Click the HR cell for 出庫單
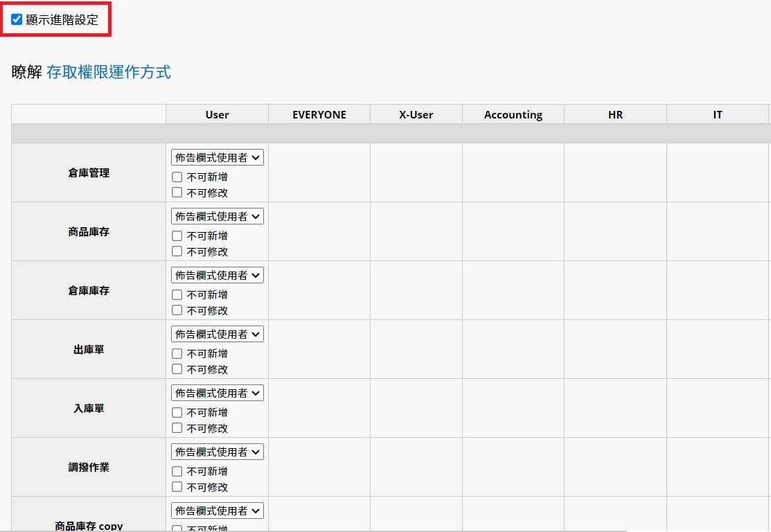The width and height of the screenshot is (771, 532). pos(615,349)
